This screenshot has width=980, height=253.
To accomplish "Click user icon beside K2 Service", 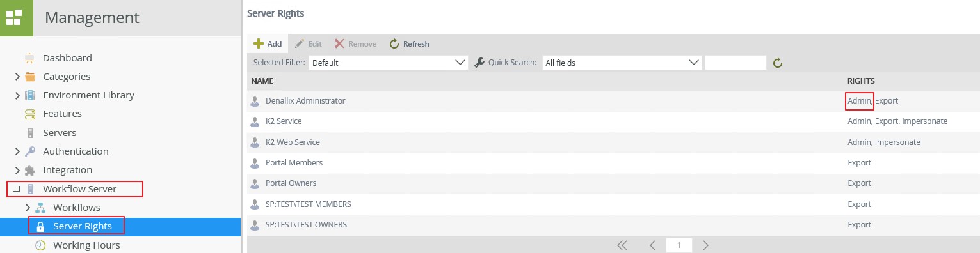I will pos(255,121).
